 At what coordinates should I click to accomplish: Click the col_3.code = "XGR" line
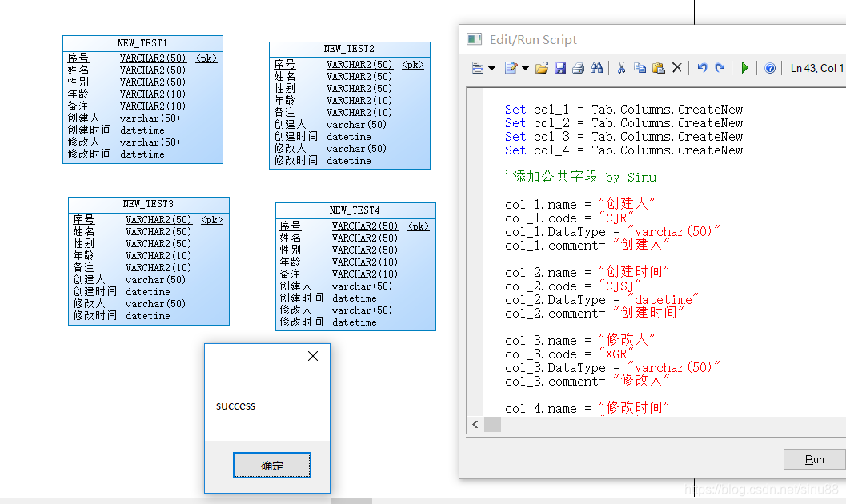click(569, 354)
